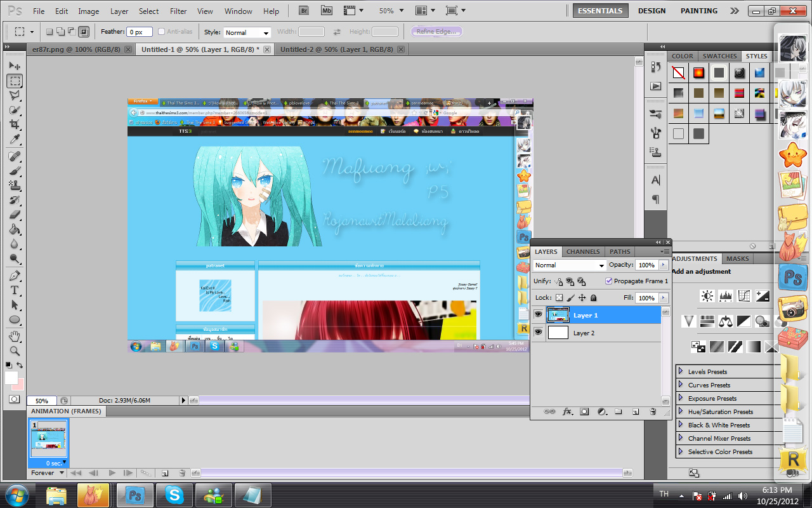Image resolution: width=812 pixels, height=508 pixels.
Task: Select the Horizontal Type tool
Action: click(15, 290)
